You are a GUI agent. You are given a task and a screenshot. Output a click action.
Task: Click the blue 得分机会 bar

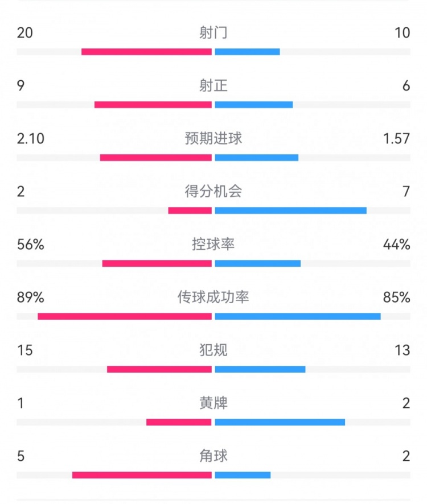click(290, 210)
